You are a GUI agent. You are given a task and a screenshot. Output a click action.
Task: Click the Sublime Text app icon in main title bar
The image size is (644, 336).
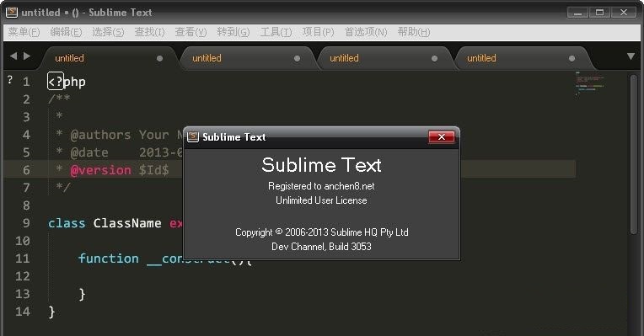12,13
